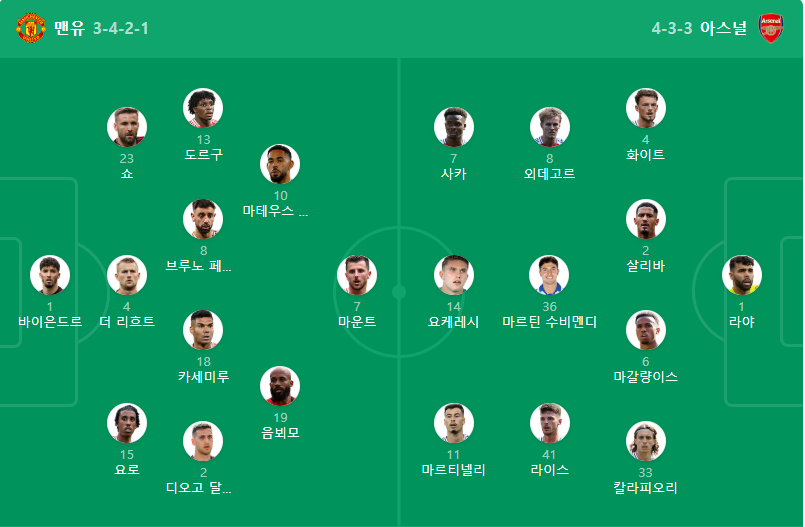Select 사카 number 7 player photo
The height and width of the screenshot is (527, 805).
click(x=453, y=127)
